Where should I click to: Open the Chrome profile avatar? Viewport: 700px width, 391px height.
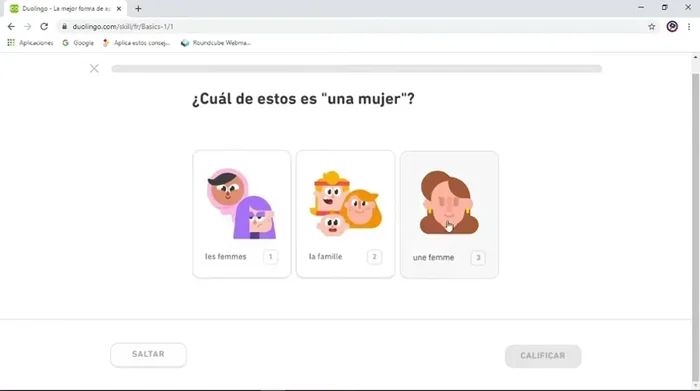coord(672,27)
